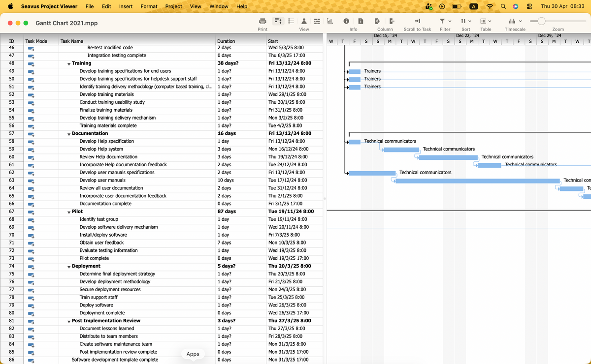The width and height of the screenshot is (591, 364).
Task: Click the task mode icon for row 86
Action: pos(31,360)
